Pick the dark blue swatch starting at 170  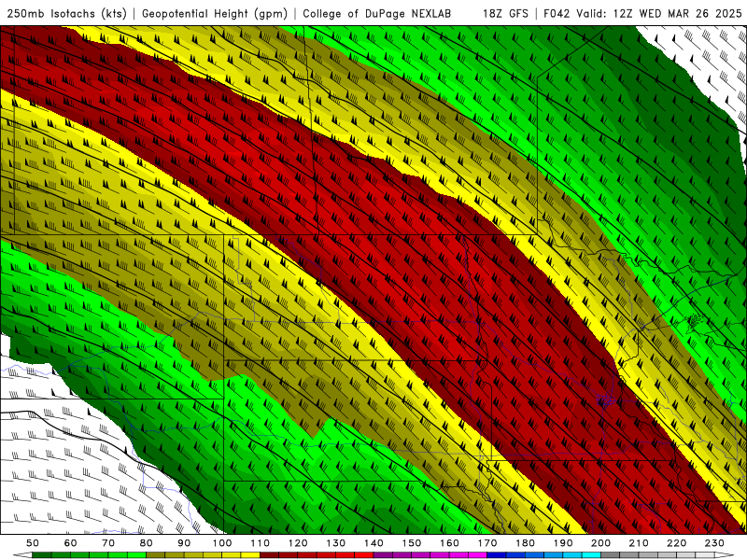pyautogui.click(x=497, y=555)
